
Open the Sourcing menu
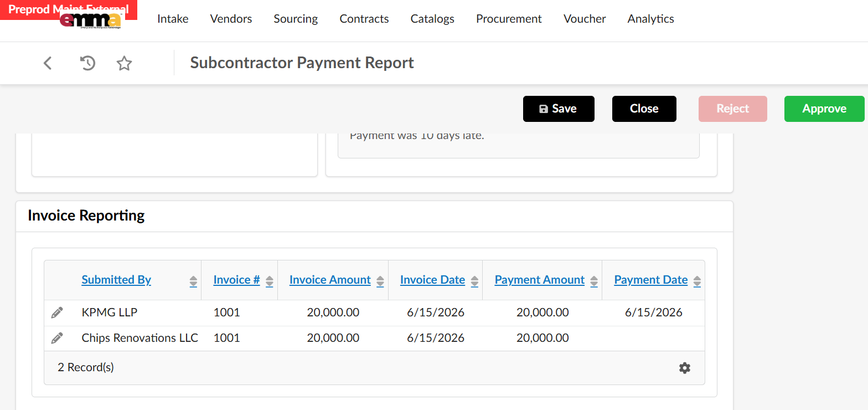pos(296,19)
